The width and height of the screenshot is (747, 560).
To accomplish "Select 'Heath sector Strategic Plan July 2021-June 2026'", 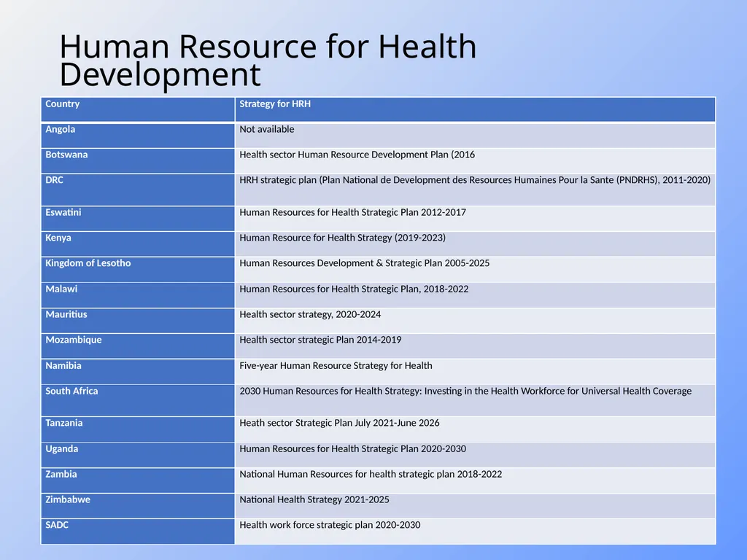I will click(x=475, y=429).
